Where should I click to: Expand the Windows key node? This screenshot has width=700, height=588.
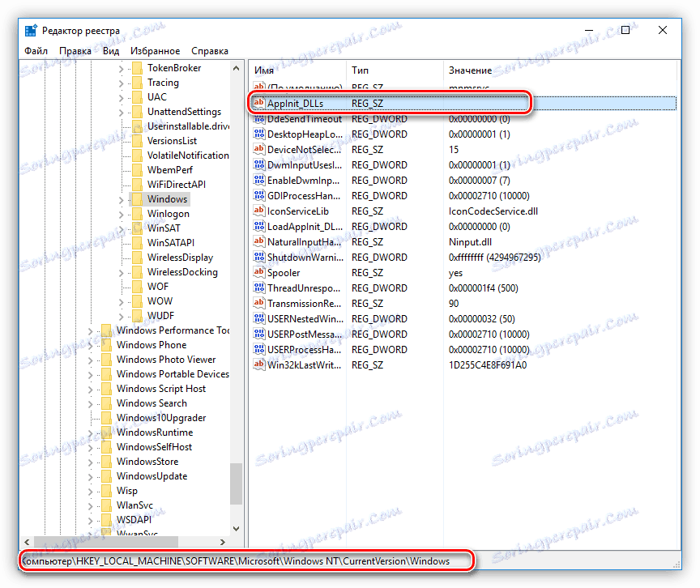click(121, 200)
